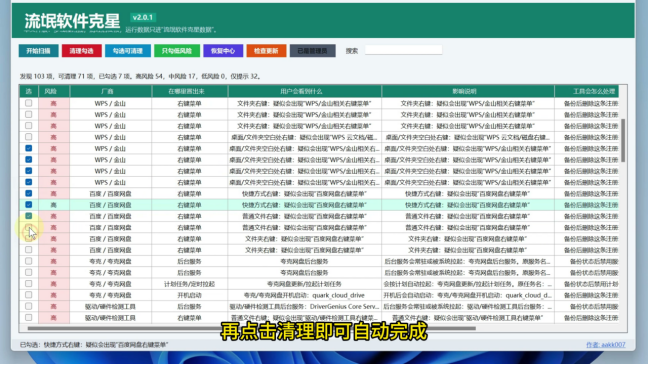Start scanning with the 开始扫描 button

coord(38,51)
